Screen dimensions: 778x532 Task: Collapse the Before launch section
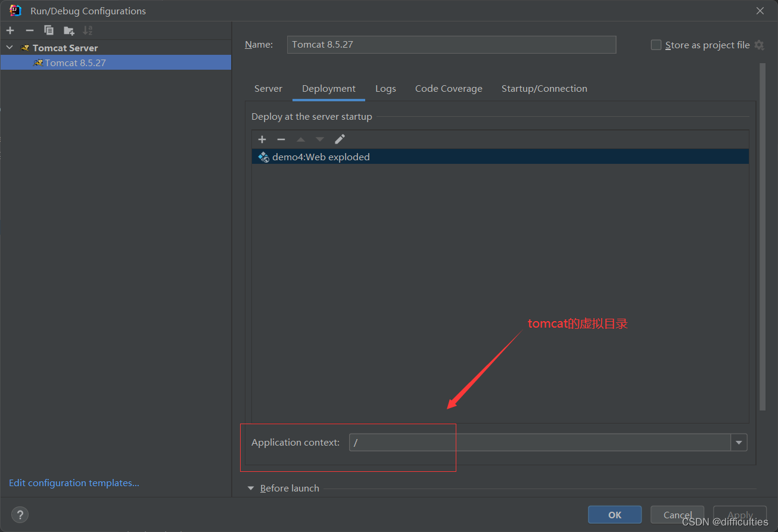[251, 489]
